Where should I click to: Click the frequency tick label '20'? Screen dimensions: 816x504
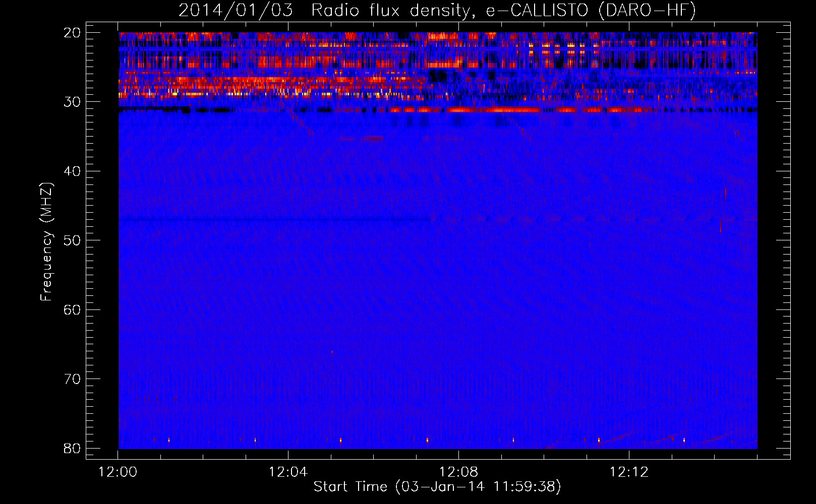pyautogui.click(x=73, y=33)
